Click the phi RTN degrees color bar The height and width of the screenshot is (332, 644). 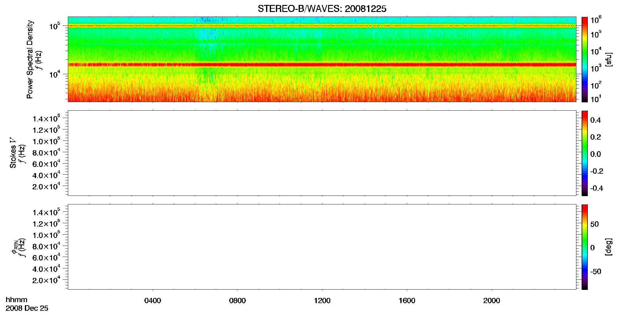point(584,247)
